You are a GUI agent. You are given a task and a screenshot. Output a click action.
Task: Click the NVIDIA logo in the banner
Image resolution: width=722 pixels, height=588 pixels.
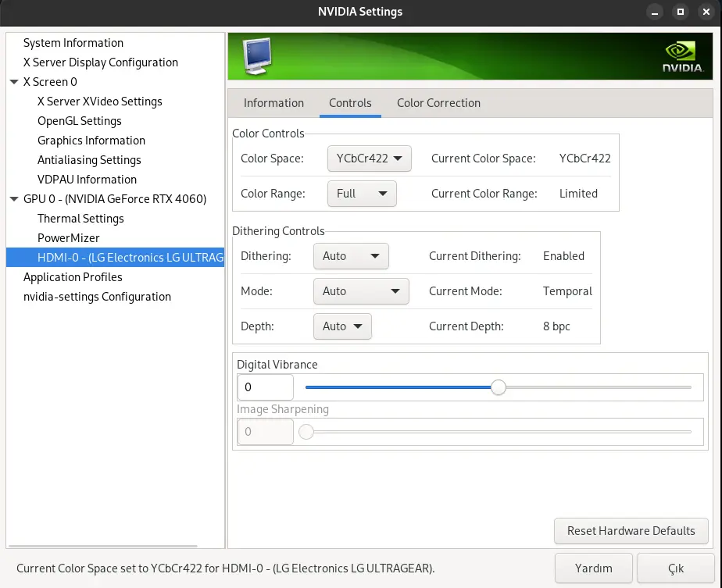pos(683,57)
